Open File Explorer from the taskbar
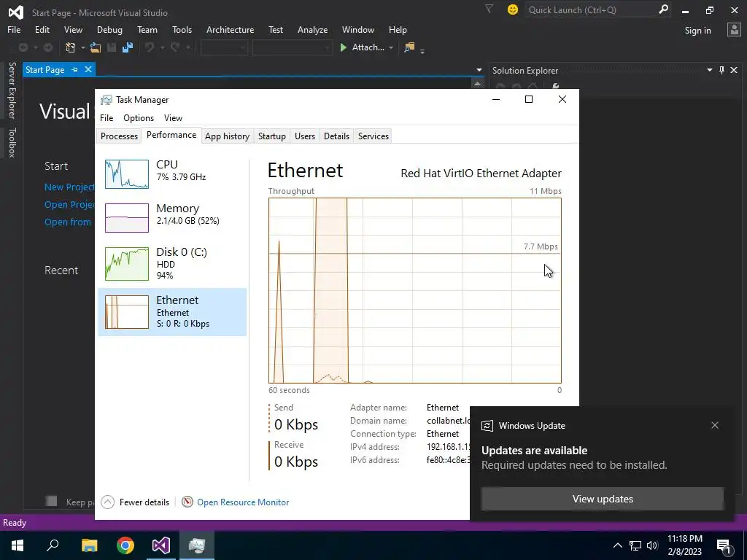Image resolution: width=747 pixels, height=560 pixels. [89, 545]
